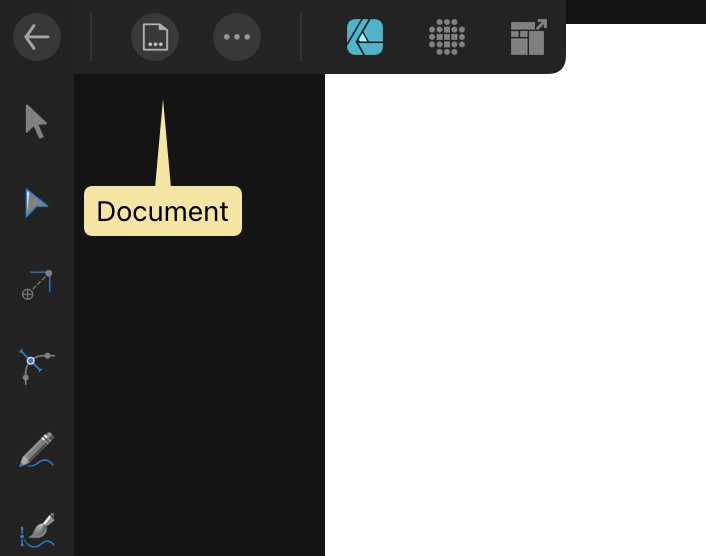Image resolution: width=706 pixels, height=556 pixels.
Task: Select the Corner tool
Action: (36, 366)
